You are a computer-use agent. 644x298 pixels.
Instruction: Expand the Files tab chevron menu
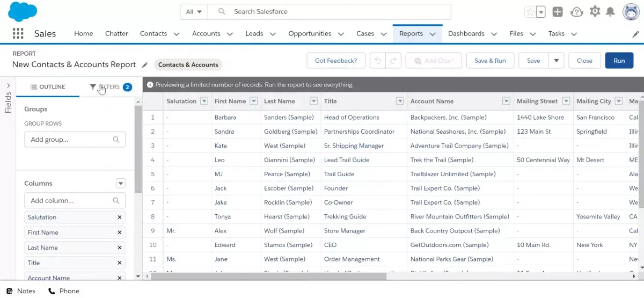point(532,34)
